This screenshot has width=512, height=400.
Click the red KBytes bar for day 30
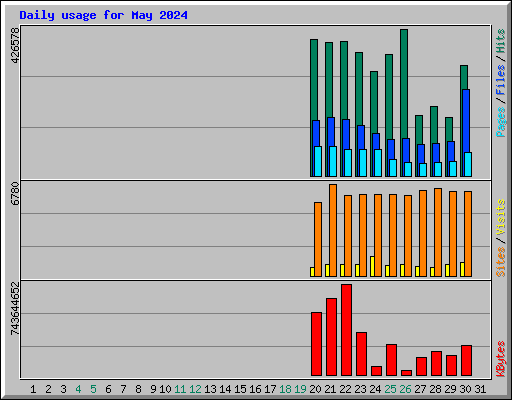click(x=466, y=361)
